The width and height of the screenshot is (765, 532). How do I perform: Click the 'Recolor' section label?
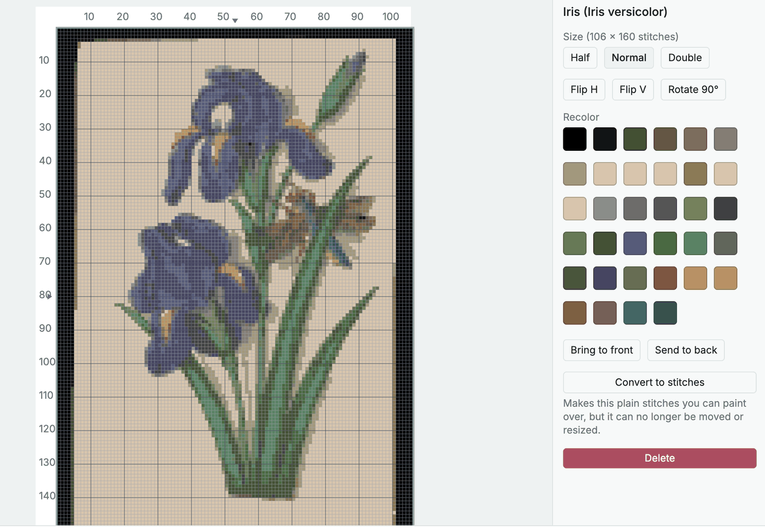click(x=581, y=117)
